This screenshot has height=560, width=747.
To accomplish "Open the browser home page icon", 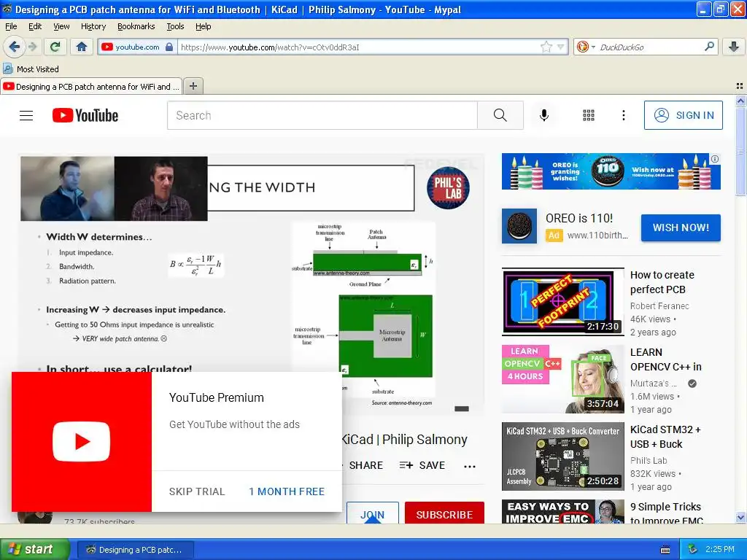I will pyautogui.click(x=82, y=47).
